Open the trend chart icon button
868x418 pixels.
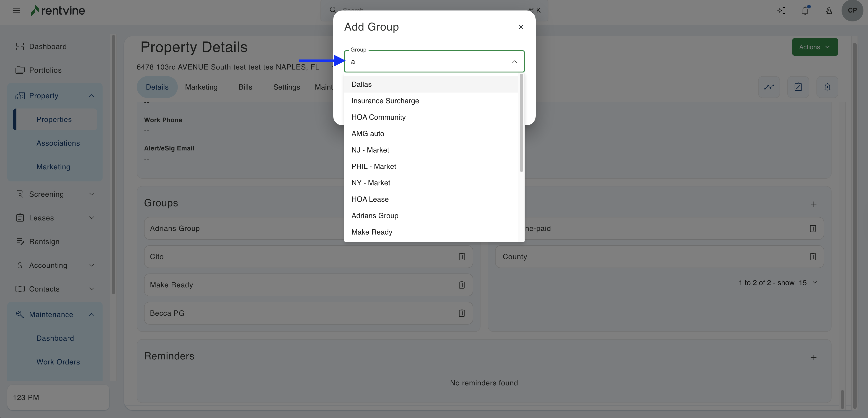[769, 87]
